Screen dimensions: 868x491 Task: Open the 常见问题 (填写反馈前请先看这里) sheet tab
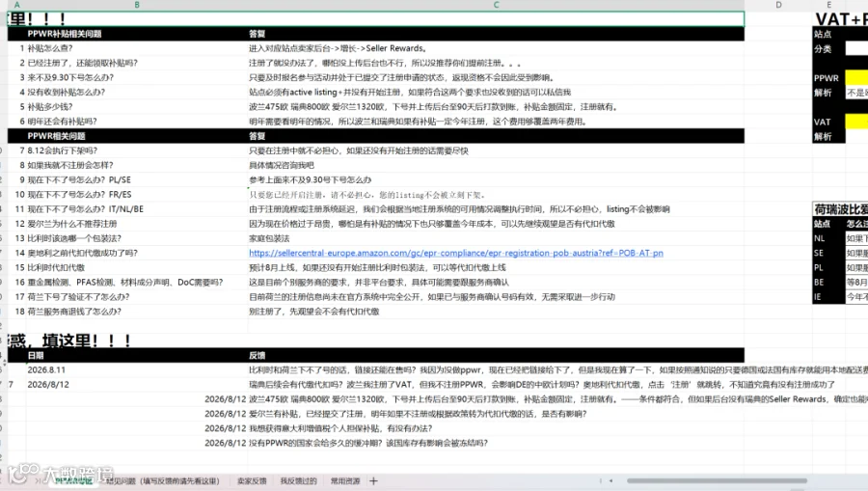(x=163, y=481)
